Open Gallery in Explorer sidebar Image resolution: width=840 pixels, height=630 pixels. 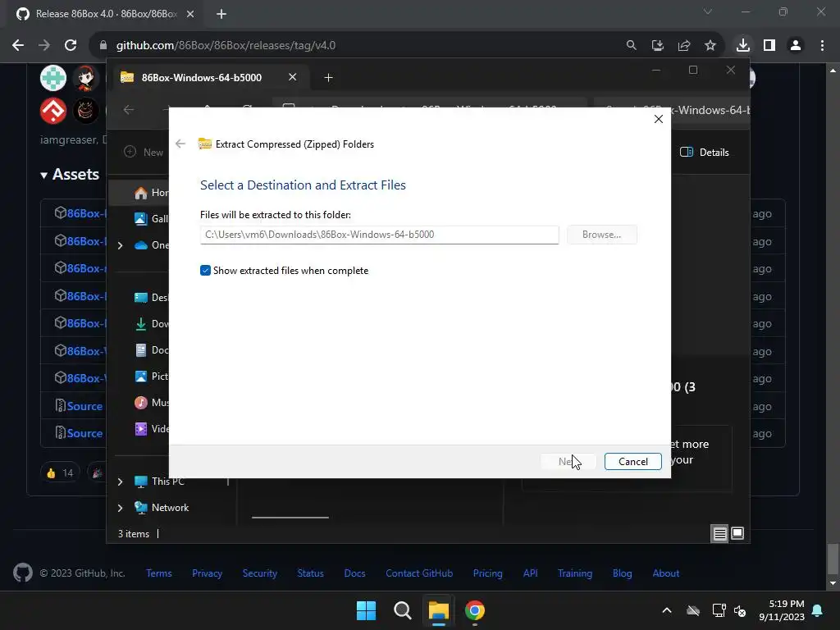[152, 218]
